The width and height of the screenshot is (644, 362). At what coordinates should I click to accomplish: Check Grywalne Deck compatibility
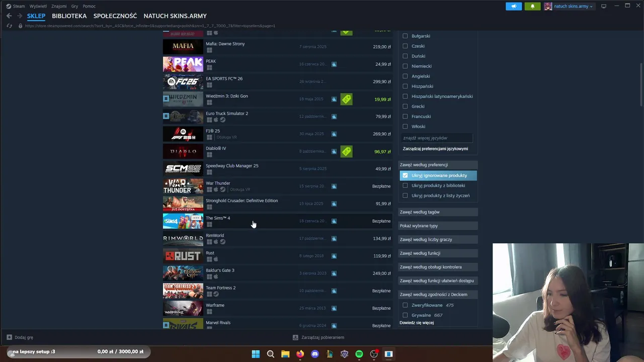pyautogui.click(x=405, y=315)
